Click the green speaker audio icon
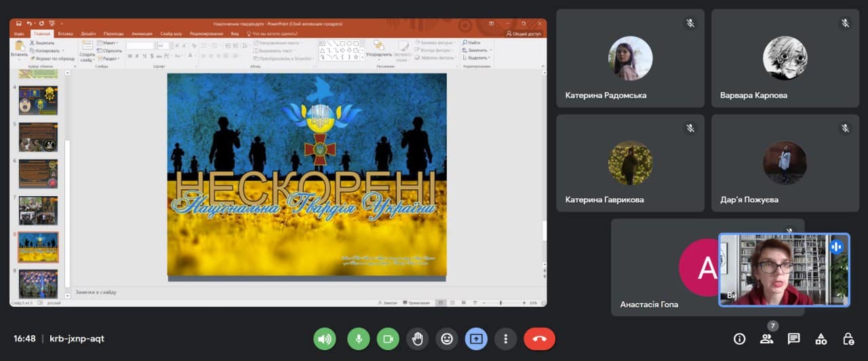 click(325, 339)
